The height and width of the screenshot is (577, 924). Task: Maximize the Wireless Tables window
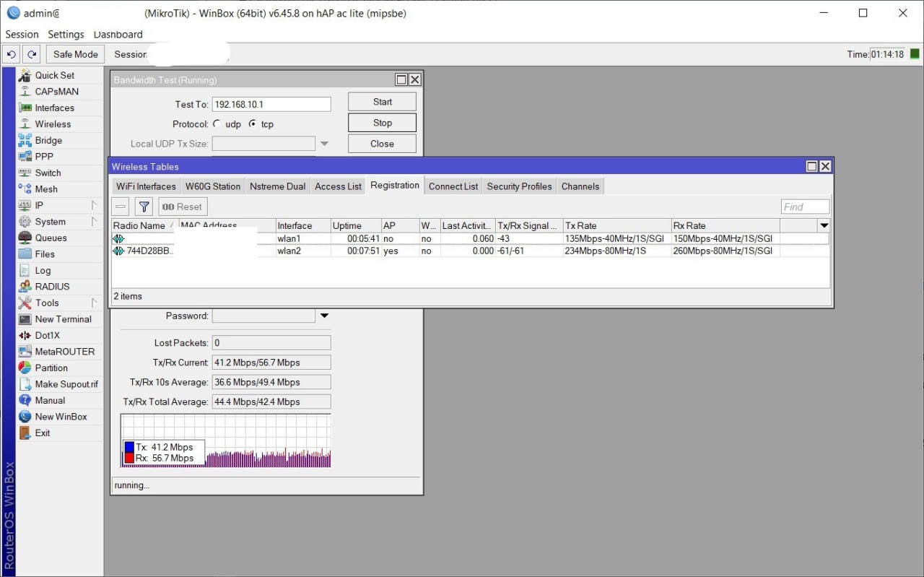(x=812, y=166)
